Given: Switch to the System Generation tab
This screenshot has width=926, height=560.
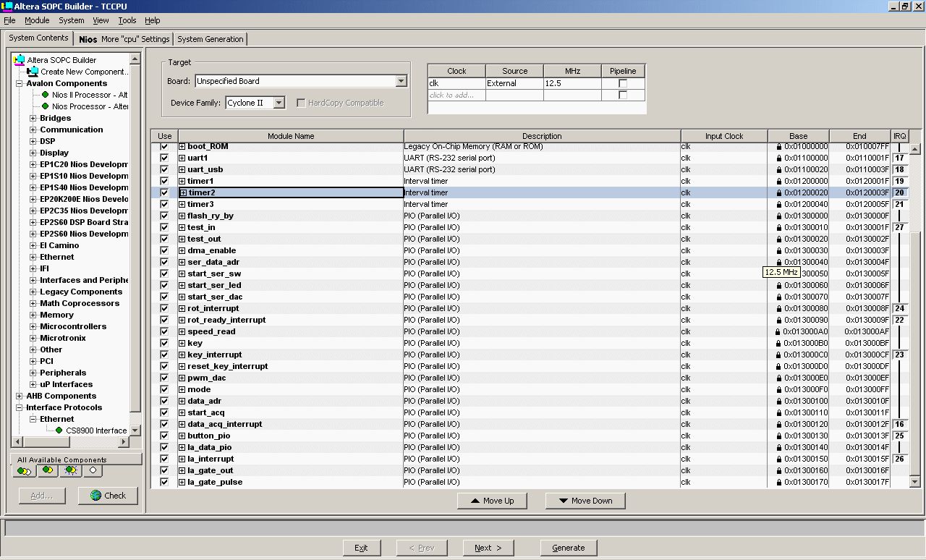Looking at the screenshot, I should [211, 39].
